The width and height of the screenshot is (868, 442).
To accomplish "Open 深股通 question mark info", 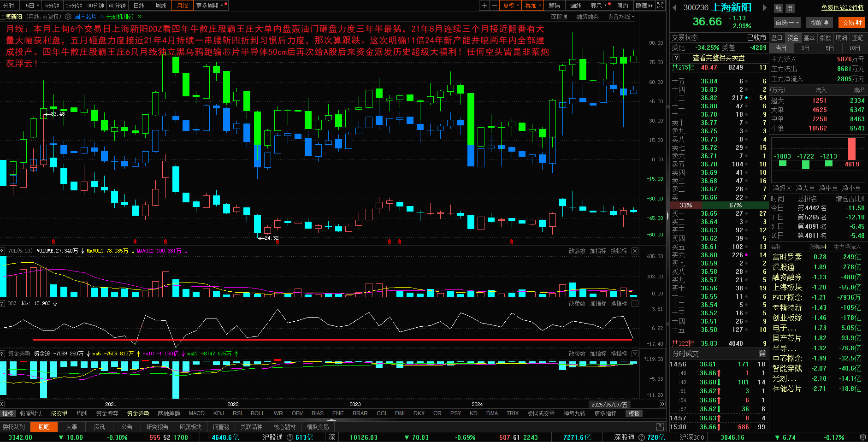I will [642, 437].
